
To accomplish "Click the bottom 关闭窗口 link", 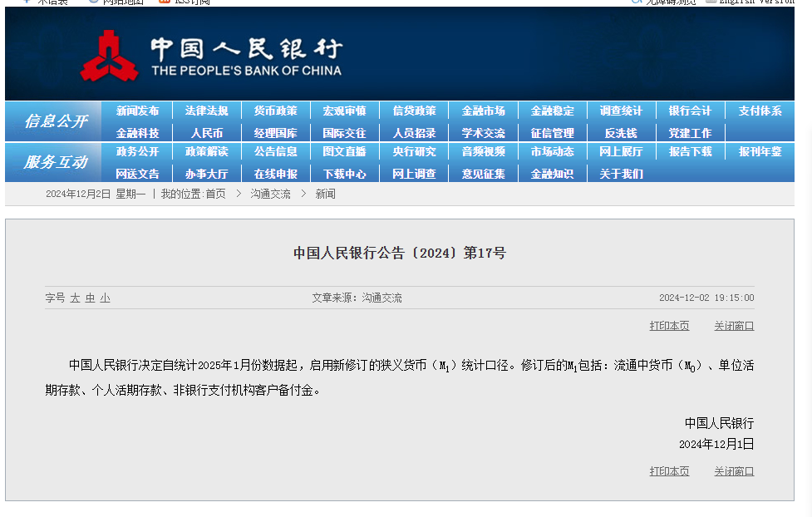I will [734, 471].
